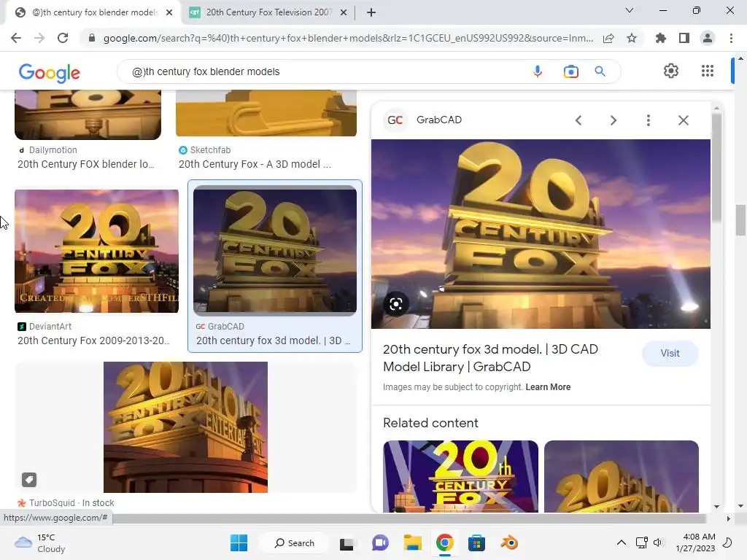747x560 pixels.
Task: Show hidden system tray icons
Action: [622, 542]
